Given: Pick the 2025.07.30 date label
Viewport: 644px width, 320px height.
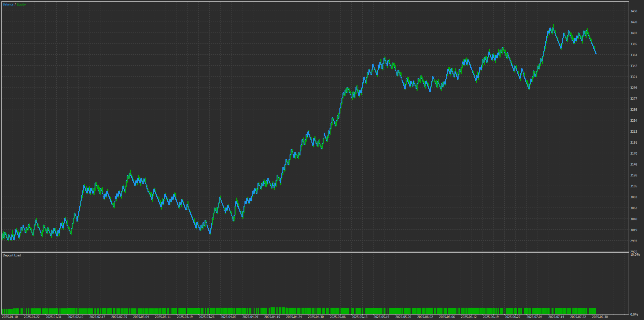Looking at the screenshot, I should (x=600, y=317).
